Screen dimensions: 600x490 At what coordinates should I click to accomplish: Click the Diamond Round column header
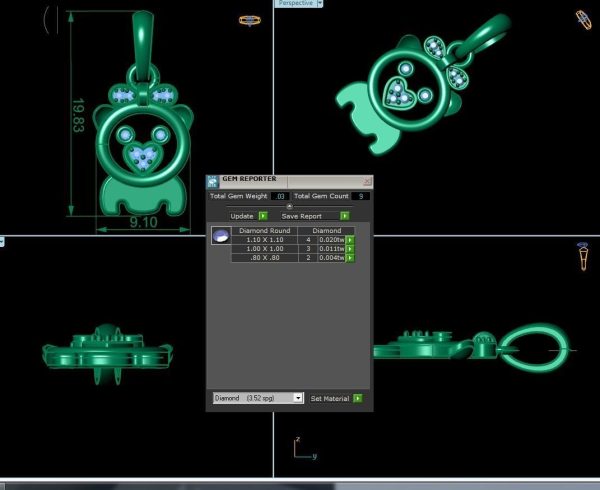(264, 231)
